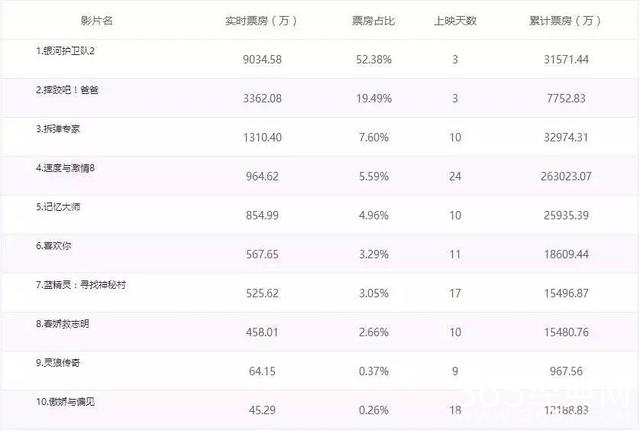Image resolution: width=640 pixels, height=431 pixels.
Task: Choose the movie 6.喜欢你
Action: pyautogui.click(x=57, y=246)
